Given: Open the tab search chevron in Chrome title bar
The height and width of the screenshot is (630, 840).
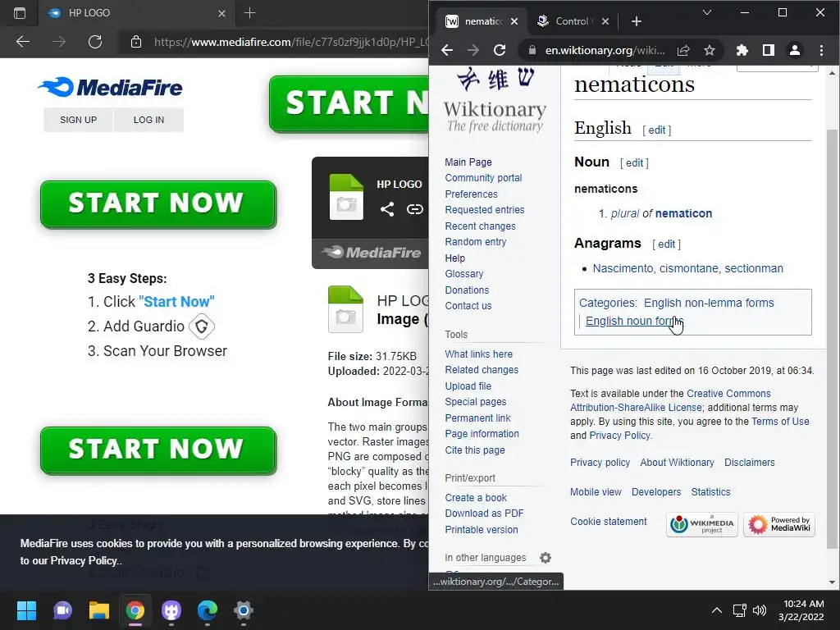Looking at the screenshot, I should (707, 12).
